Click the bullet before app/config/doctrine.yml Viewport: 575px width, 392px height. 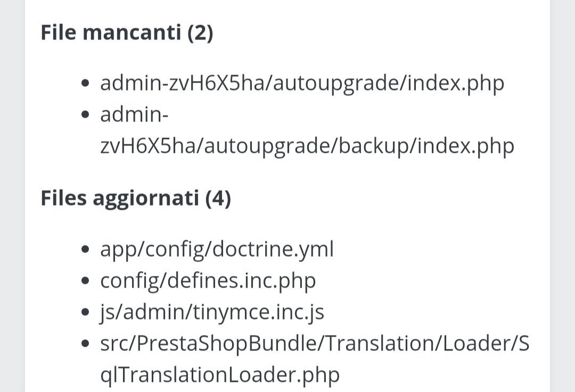point(85,249)
